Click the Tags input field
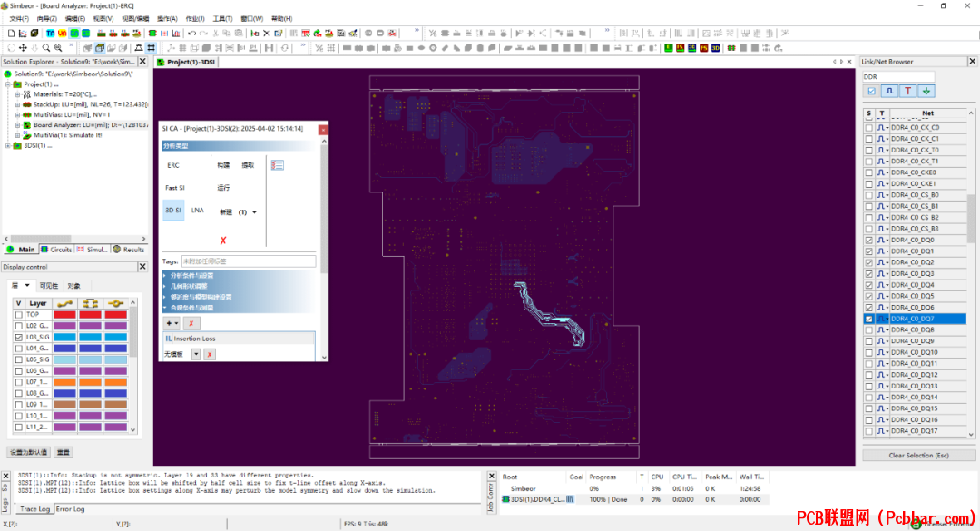The height and width of the screenshot is (531, 980). (248, 261)
